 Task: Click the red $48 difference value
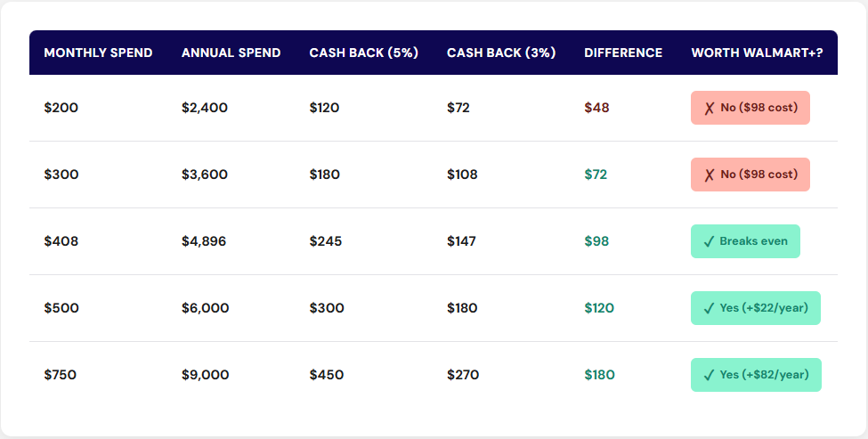pyautogui.click(x=596, y=108)
